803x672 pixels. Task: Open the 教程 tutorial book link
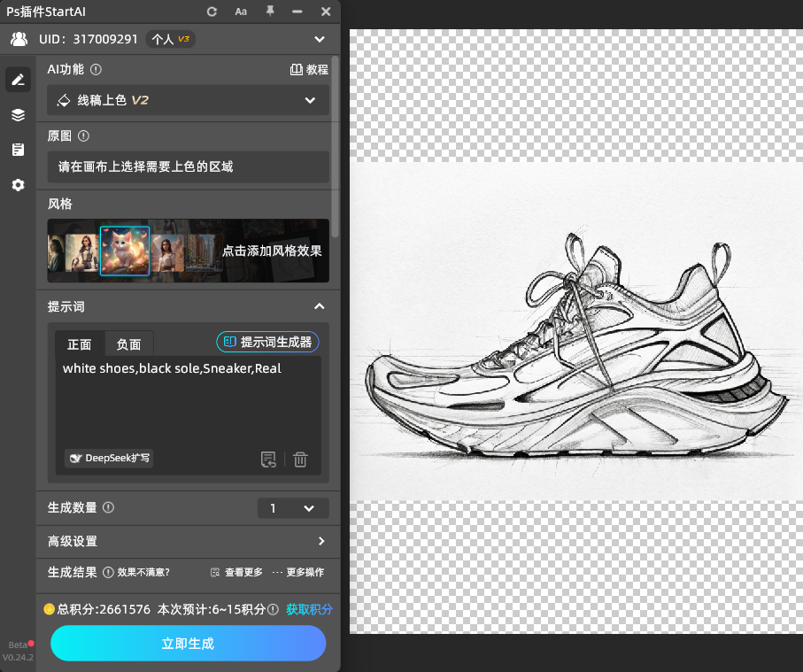(x=309, y=70)
